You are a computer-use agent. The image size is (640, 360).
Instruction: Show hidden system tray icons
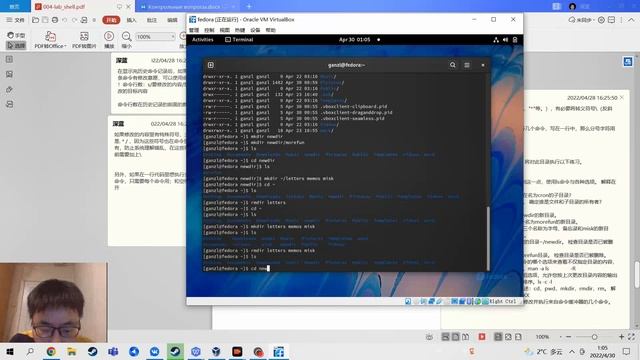coord(572,351)
